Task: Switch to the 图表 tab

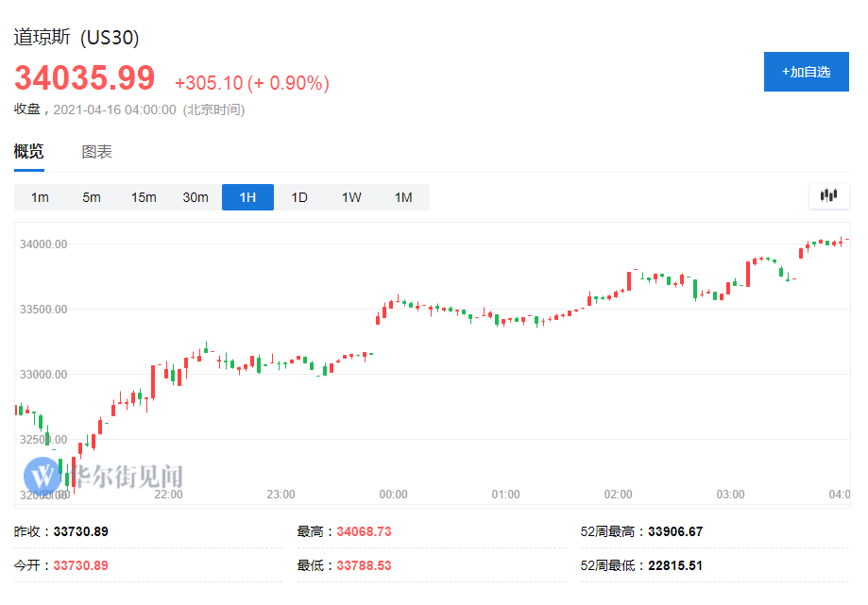Action: point(97,152)
